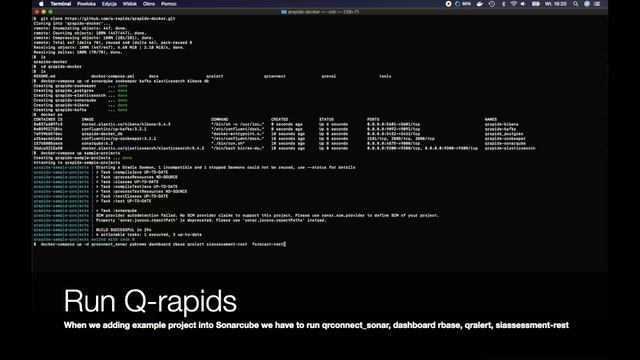
Task: Close the Terminal window with red button
Action: click(37, 12)
